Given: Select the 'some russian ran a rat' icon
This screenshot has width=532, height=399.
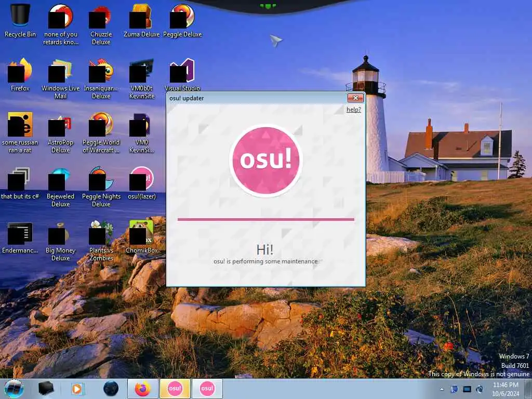Looking at the screenshot, I should point(20,132).
